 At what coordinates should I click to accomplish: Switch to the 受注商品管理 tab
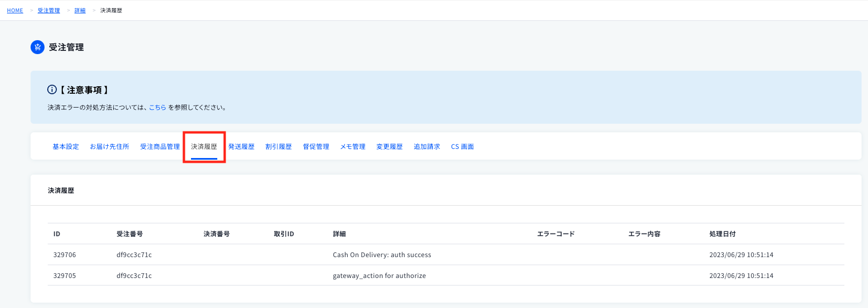(x=160, y=147)
